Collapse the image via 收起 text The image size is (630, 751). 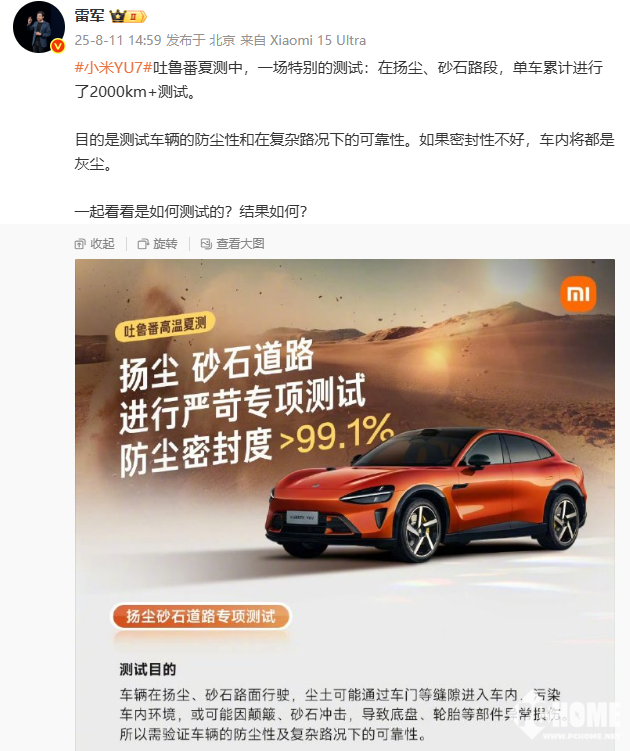click(103, 244)
